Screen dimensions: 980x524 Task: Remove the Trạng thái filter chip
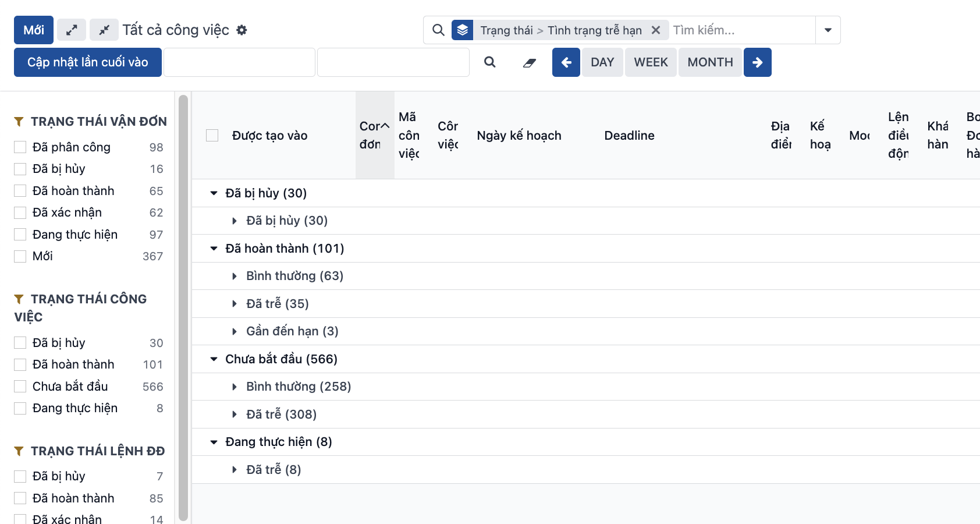pyautogui.click(x=656, y=30)
